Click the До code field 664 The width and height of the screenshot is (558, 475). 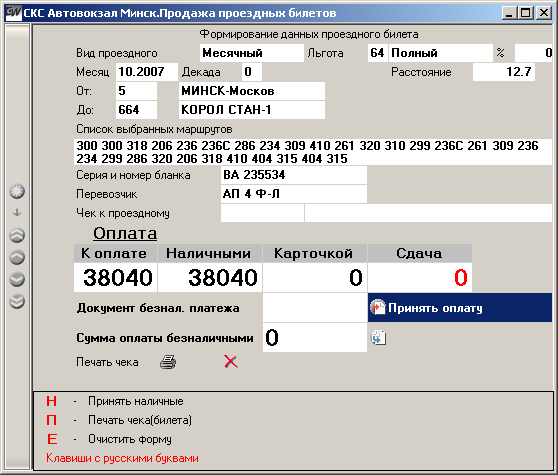click(x=136, y=110)
